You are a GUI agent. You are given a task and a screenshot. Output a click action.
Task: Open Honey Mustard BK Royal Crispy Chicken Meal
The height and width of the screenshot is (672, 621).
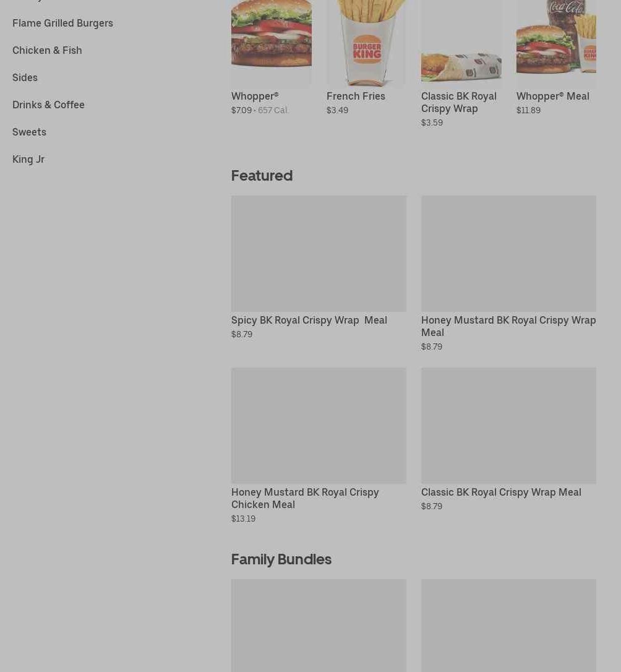tap(305, 498)
